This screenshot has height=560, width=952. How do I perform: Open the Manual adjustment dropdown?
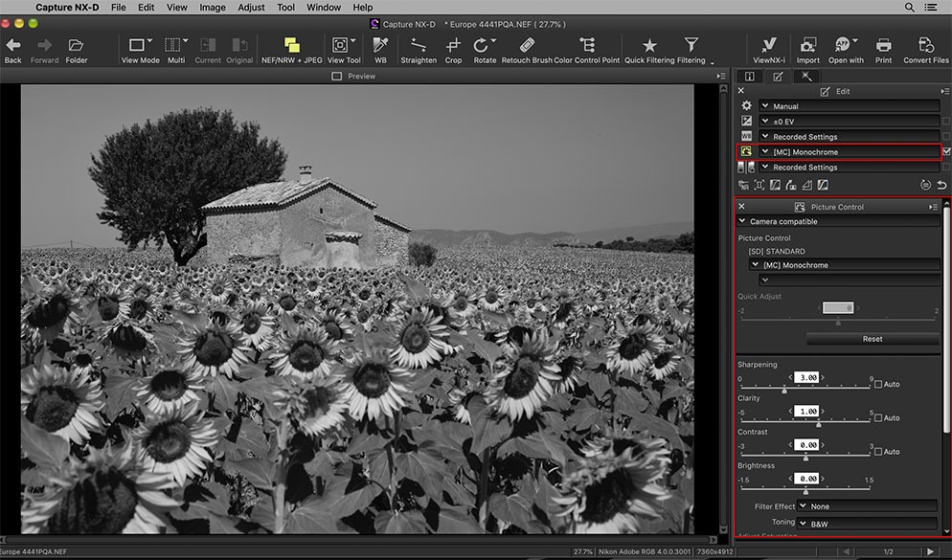849,106
